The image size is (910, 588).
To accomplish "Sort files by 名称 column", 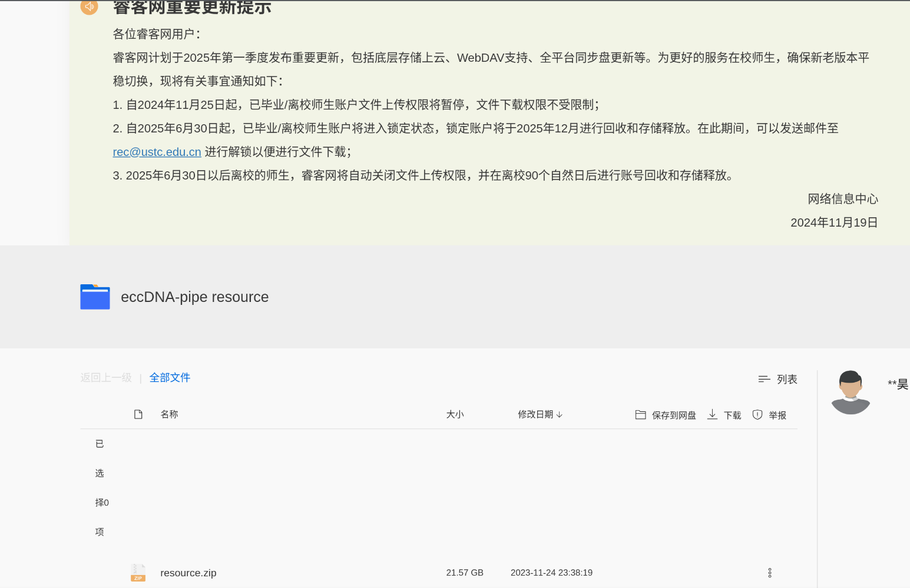I will pos(169,414).
